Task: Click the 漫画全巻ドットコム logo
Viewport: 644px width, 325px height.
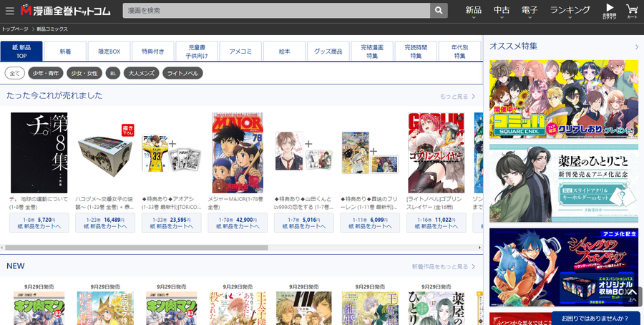Action: coord(66,10)
